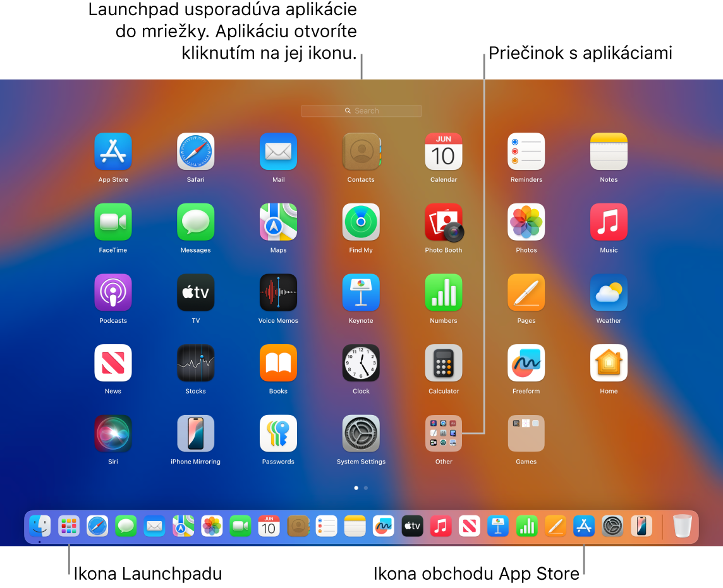723x588 pixels.
Task: Open Freeform from the Dock
Action: [384, 526]
